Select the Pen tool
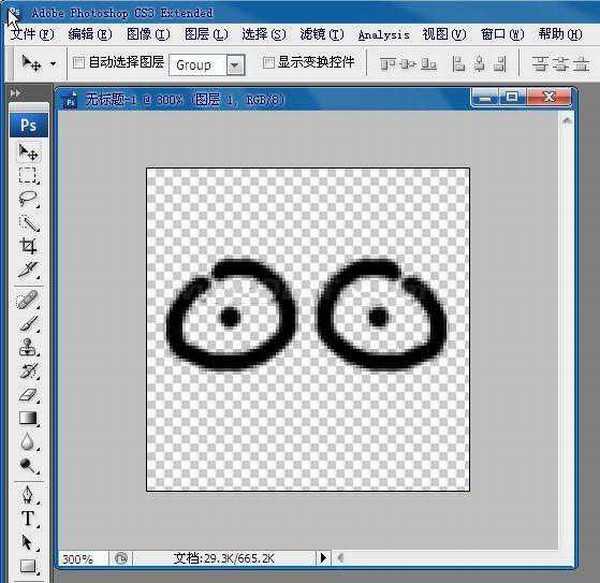 [28, 496]
